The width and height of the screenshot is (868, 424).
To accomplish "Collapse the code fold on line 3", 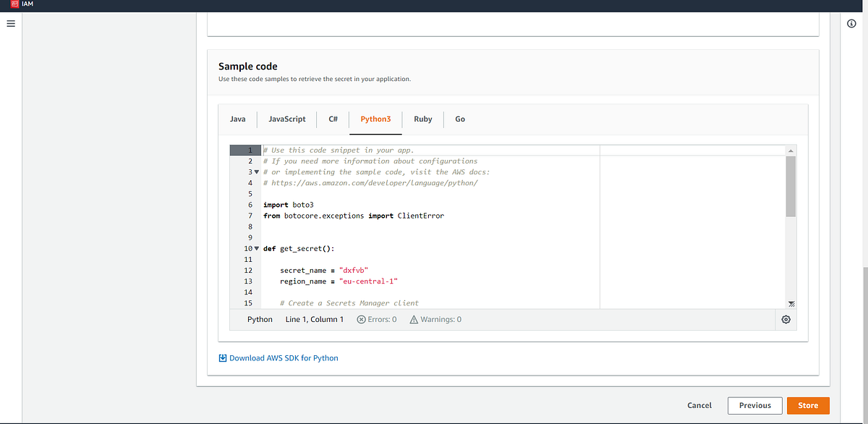I will 256,171.
